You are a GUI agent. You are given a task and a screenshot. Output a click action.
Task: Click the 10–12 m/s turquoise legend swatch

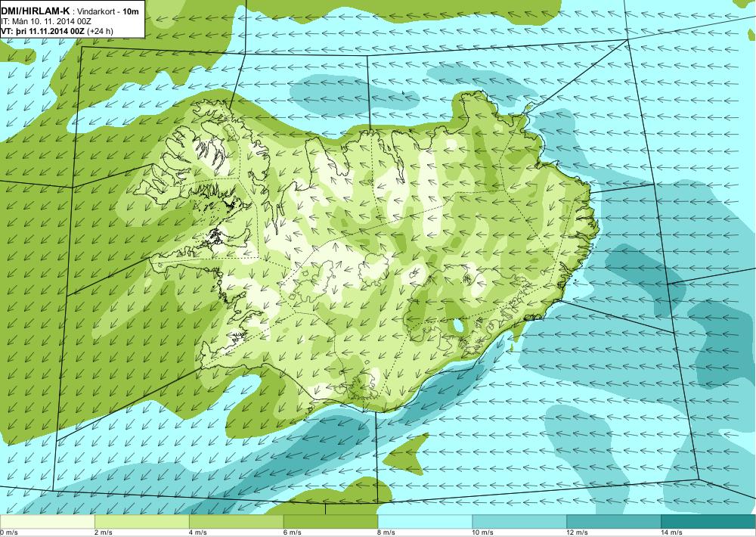point(520,522)
